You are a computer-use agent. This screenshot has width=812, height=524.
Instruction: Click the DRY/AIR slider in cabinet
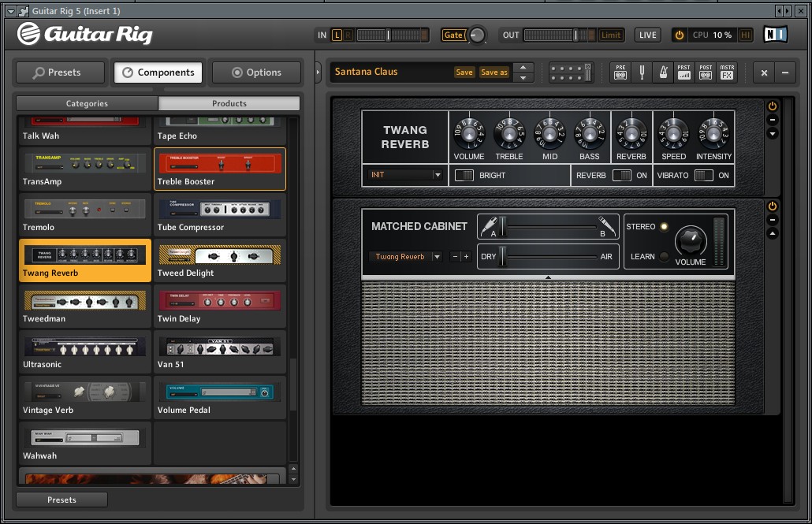pyautogui.click(x=548, y=256)
